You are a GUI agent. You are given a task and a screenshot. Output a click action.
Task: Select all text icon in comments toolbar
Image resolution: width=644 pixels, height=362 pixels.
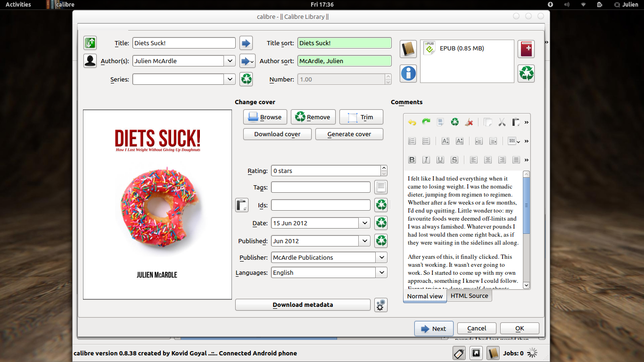point(440,122)
